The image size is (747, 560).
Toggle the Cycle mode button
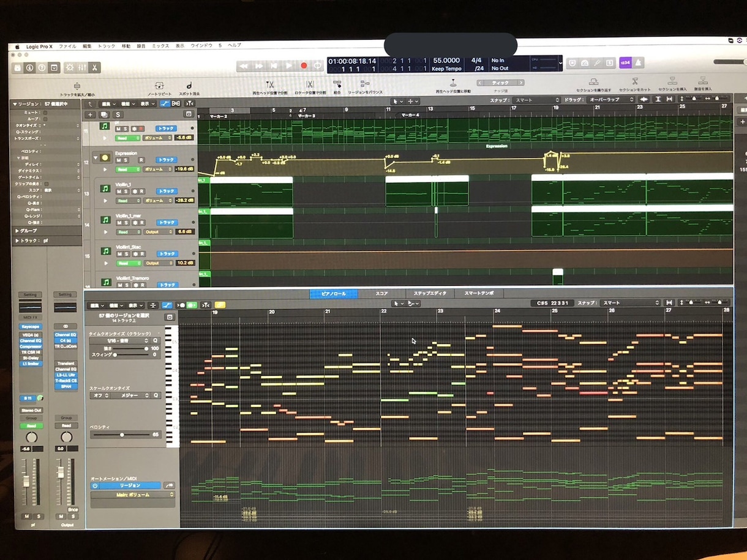318,65
